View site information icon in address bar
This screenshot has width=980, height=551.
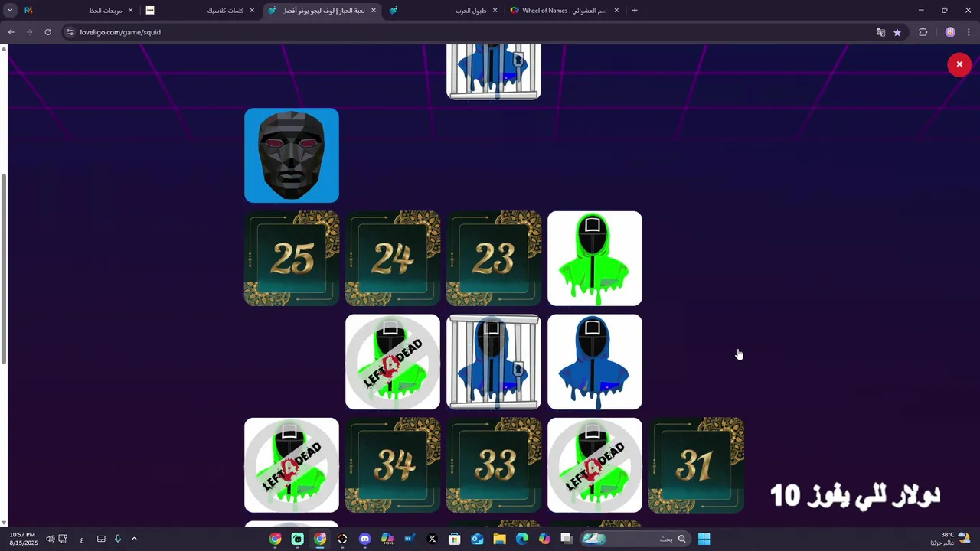click(x=70, y=32)
